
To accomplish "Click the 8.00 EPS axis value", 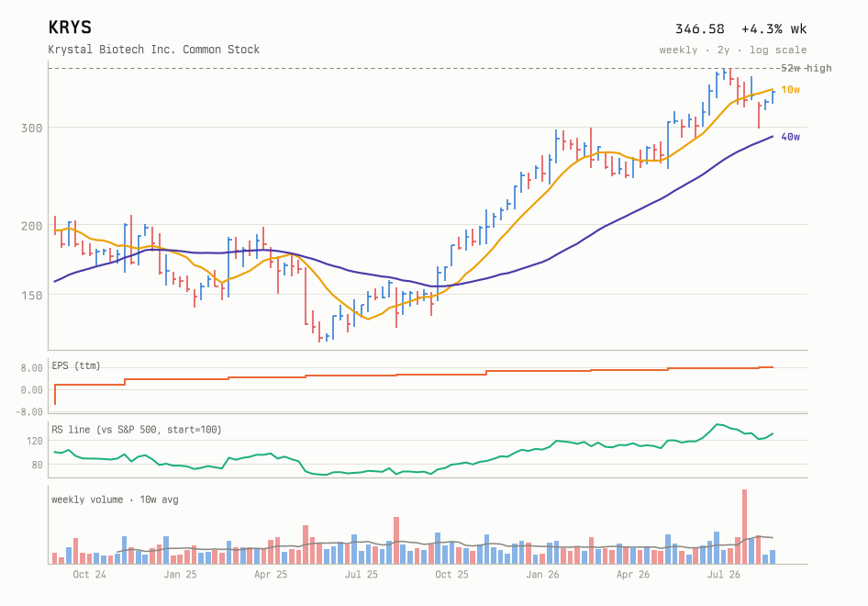I will click(x=31, y=368).
